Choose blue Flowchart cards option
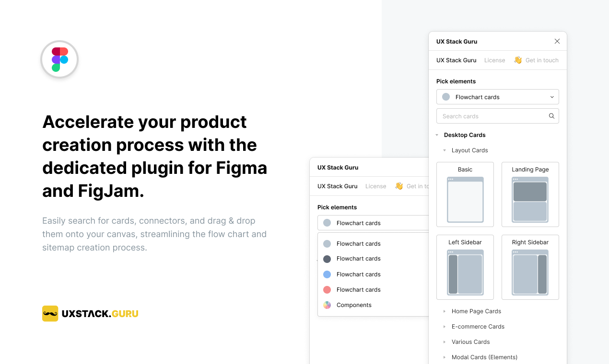Screen dimensions: 609x364 click(x=373, y=274)
